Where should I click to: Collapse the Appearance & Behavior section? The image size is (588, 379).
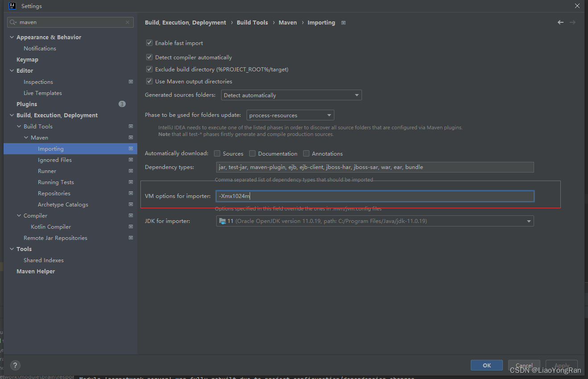12,37
